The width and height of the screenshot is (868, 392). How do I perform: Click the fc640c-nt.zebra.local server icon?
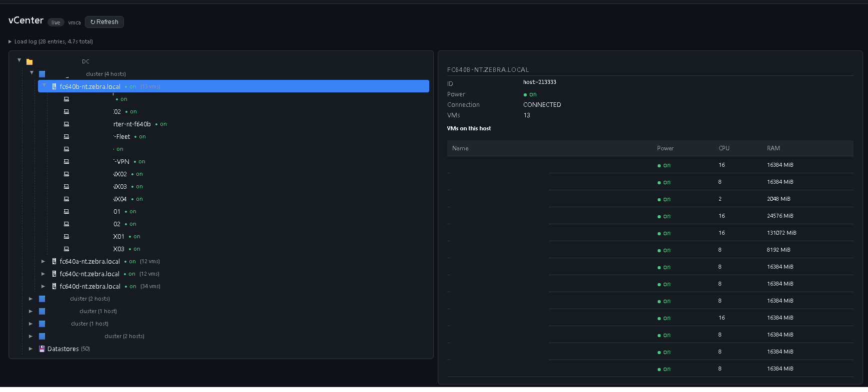point(54,274)
